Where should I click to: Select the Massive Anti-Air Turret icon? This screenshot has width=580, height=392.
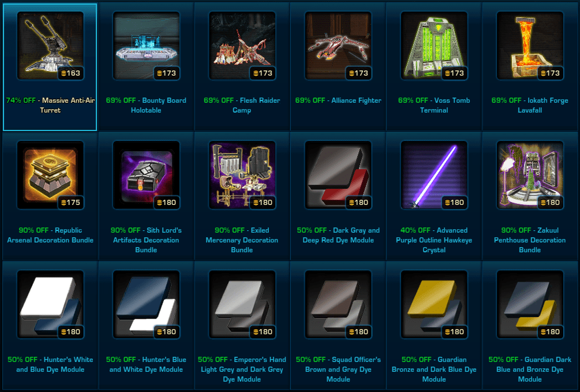click(50, 46)
